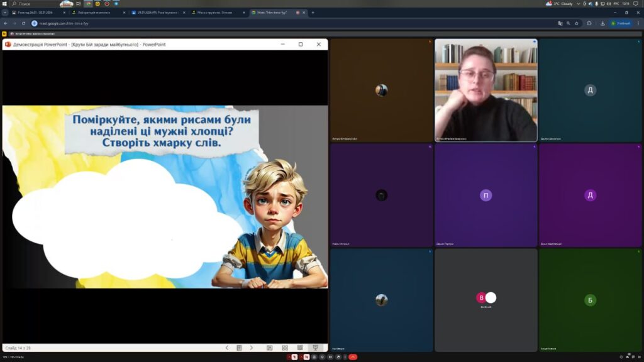The height and width of the screenshot is (362, 644).
Task: Open more options in Meet controls
Action: pos(345,357)
